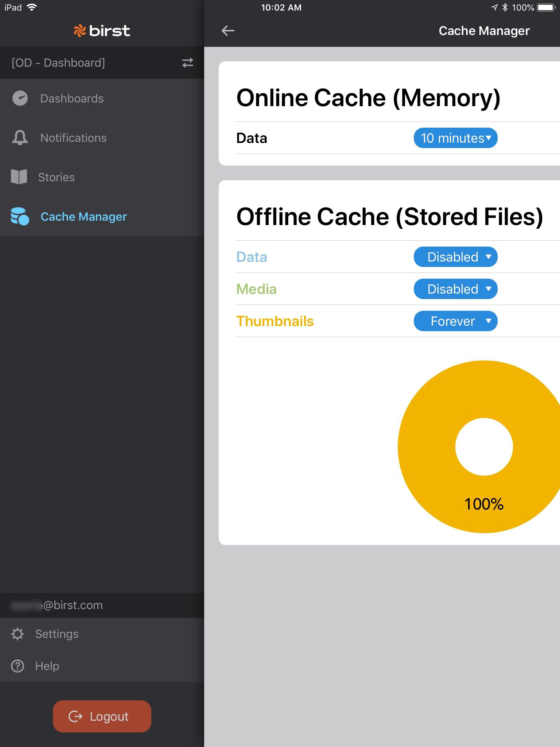The image size is (560, 747).
Task: Click the Stories book icon
Action: click(19, 177)
